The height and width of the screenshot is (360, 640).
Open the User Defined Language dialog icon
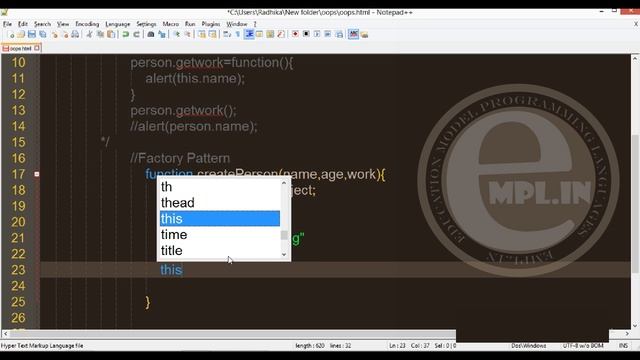[259, 35]
